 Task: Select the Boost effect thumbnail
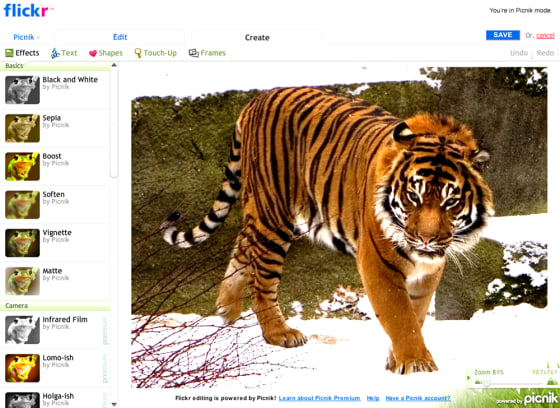tap(22, 166)
